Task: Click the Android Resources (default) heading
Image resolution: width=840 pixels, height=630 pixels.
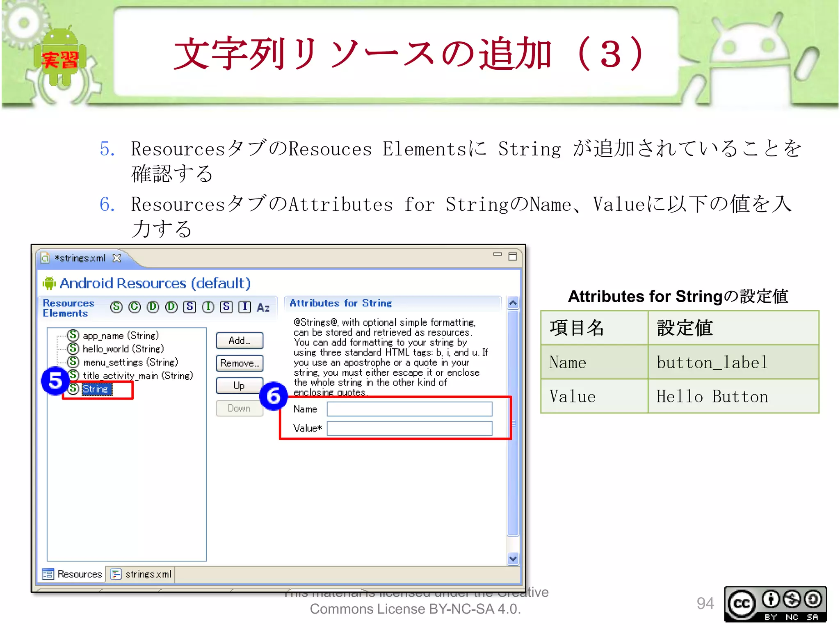Action: (155, 283)
